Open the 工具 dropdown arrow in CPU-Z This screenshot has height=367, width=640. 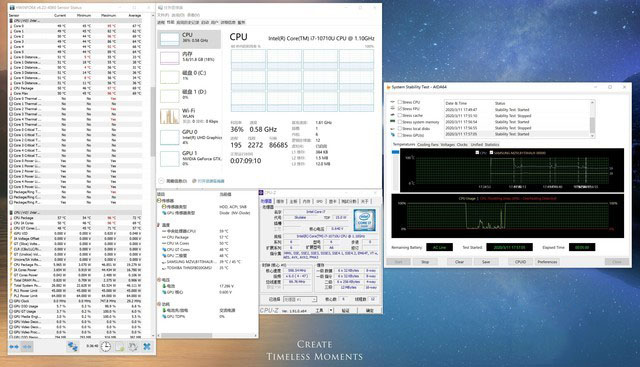(x=331, y=310)
